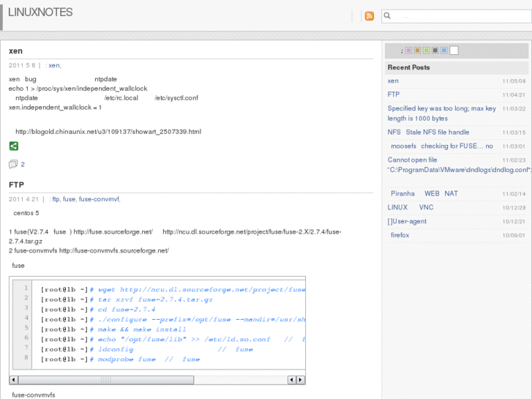This screenshot has height=399, width=532.
Task: Click text 'xen.independent_wallclock = 1'
Action: [55, 108]
